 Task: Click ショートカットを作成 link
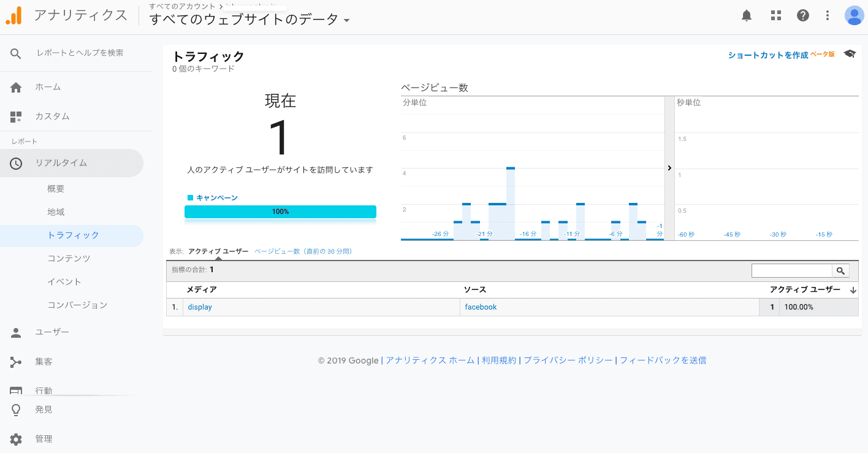[767, 55]
